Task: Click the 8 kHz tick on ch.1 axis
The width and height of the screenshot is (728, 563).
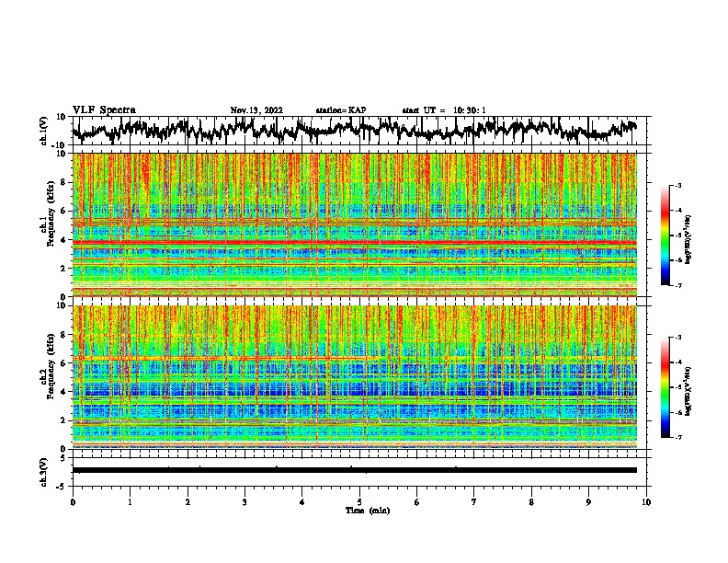Action: click(65, 182)
